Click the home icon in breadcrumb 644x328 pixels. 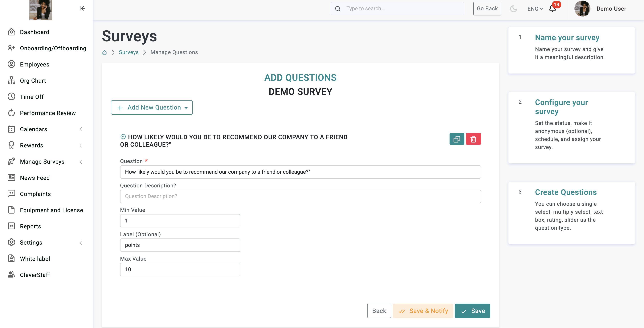click(104, 52)
